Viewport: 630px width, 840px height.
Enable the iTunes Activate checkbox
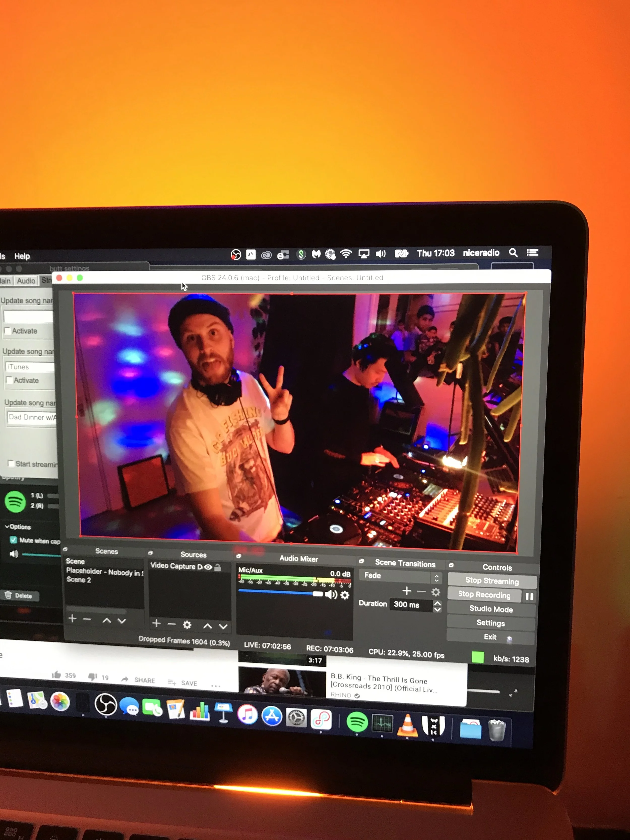pos(9,380)
